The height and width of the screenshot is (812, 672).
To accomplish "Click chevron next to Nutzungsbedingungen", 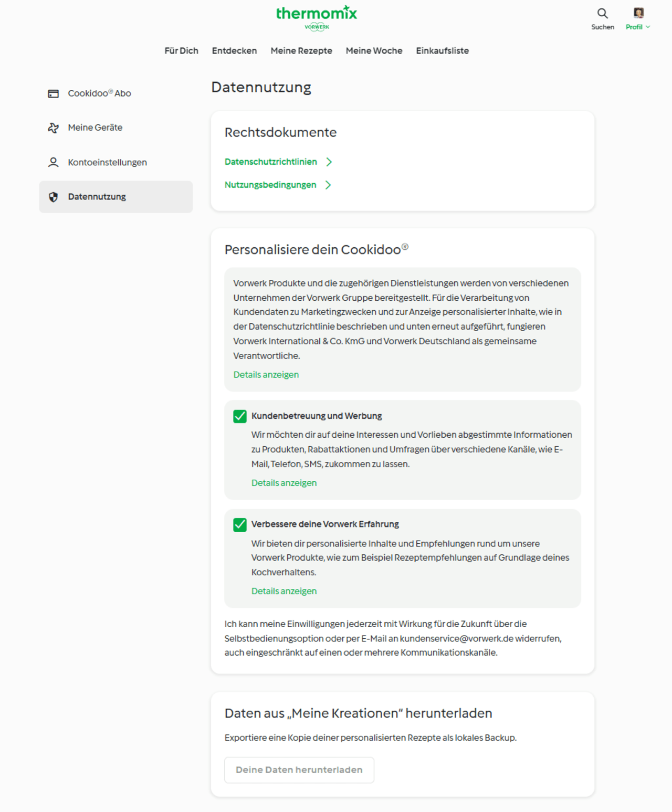I will click(328, 185).
